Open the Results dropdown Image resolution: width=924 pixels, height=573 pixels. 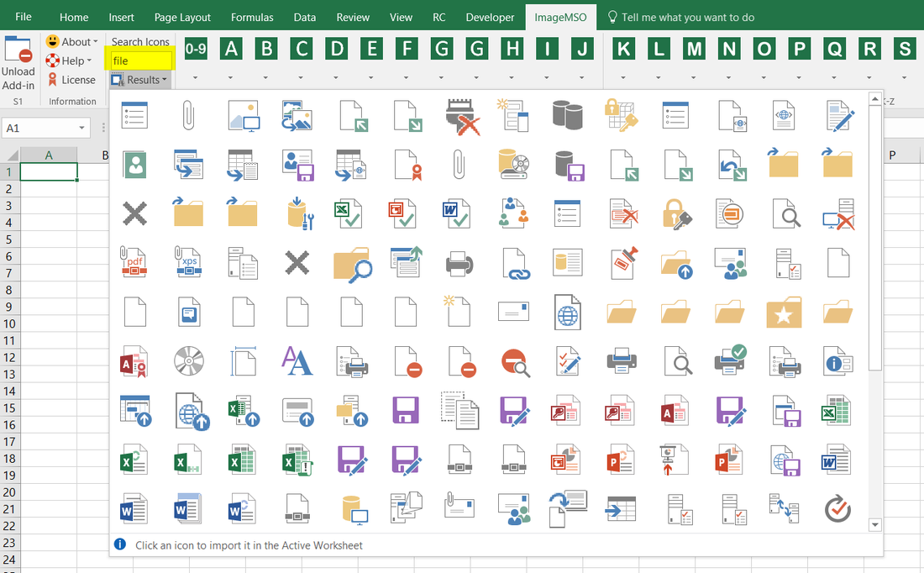(139, 79)
